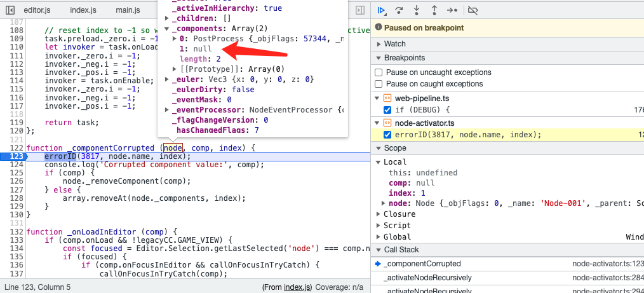
Task: Step over next function call
Action: [x=399, y=10]
